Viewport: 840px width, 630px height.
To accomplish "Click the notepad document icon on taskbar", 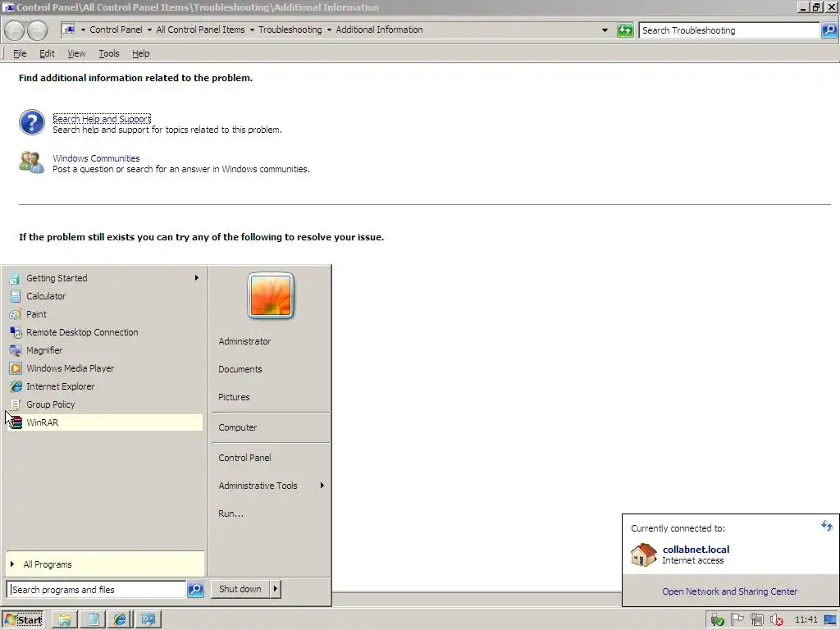I will click(x=93, y=620).
